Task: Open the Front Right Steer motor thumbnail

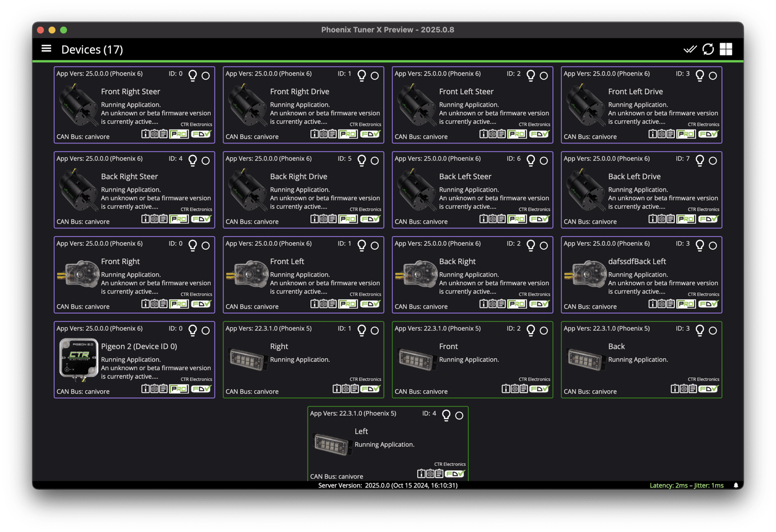Action: coord(78,105)
